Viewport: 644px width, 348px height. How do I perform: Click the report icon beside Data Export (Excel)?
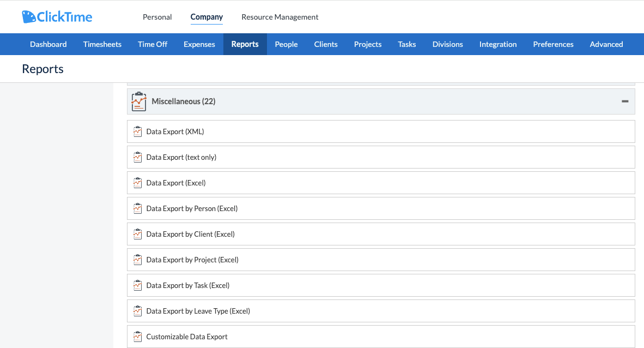137,183
